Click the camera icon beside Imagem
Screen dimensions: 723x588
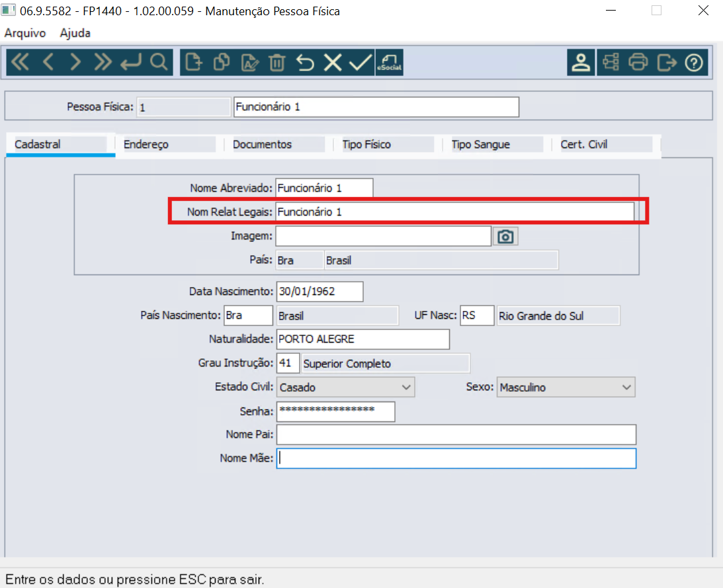pyautogui.click(x=505, y=236)
